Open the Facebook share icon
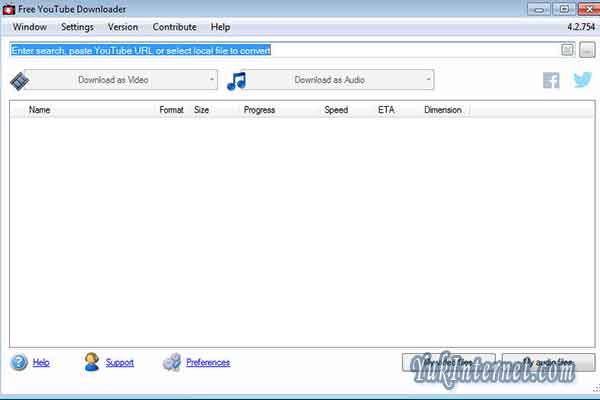This screenshot has height=400, width=600. (x=551, y=80)
